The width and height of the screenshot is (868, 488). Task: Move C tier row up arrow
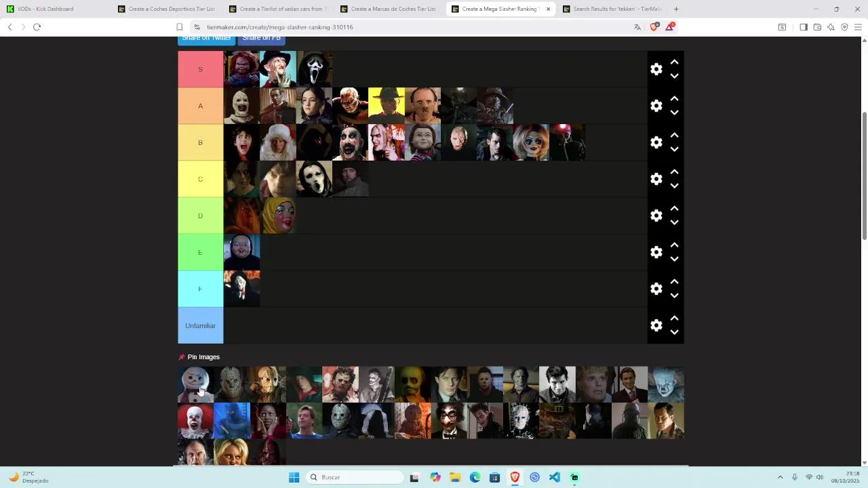tap(675, 171)
